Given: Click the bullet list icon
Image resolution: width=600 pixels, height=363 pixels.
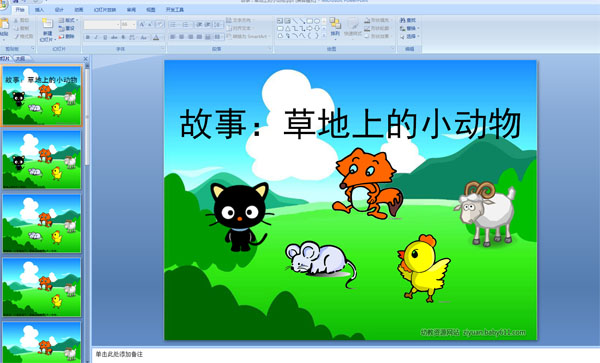Looking at the screenshot, I should [173, 25].
